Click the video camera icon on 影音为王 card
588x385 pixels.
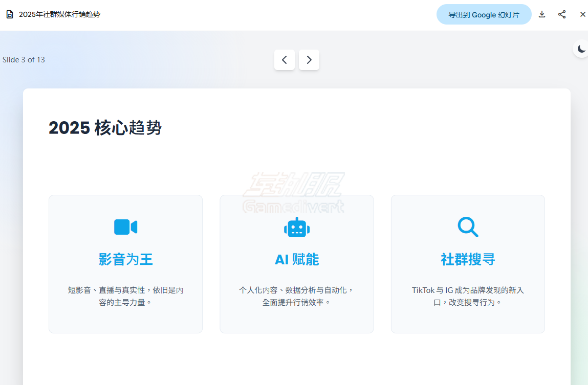click(125, 227)
